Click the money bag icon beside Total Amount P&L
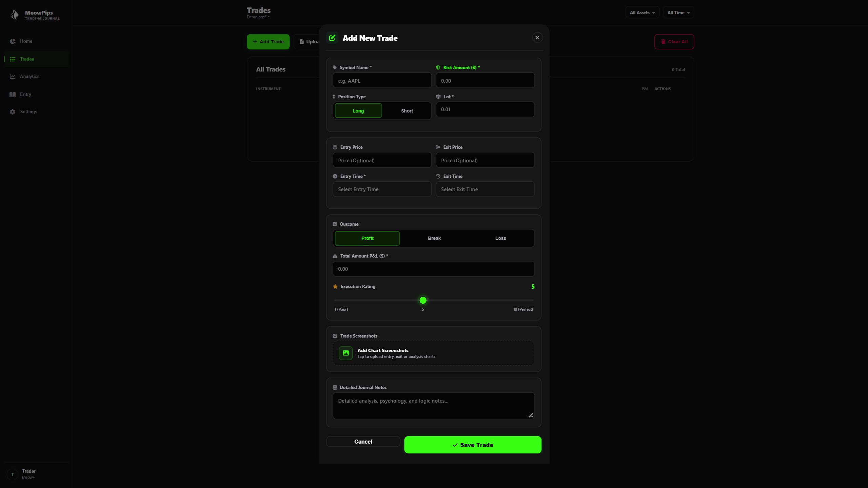This screenshot has height=488, width=868. click(335, 256)
